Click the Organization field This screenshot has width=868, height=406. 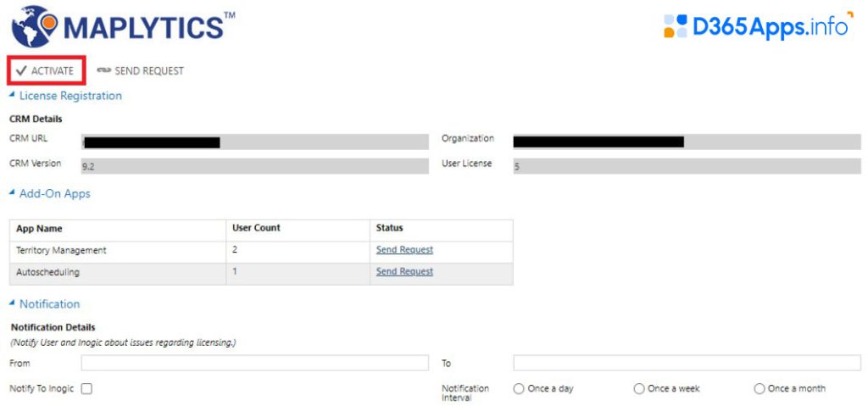(687, 142)
